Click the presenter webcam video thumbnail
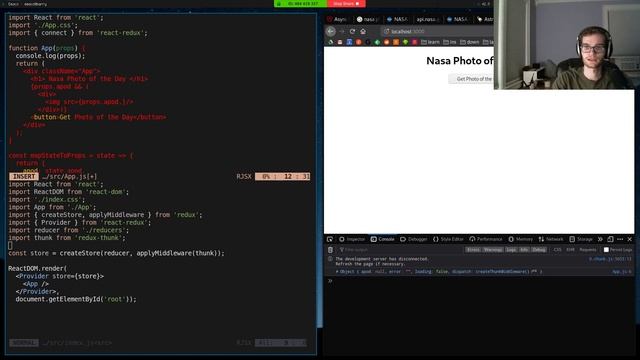 pos(567,44)
